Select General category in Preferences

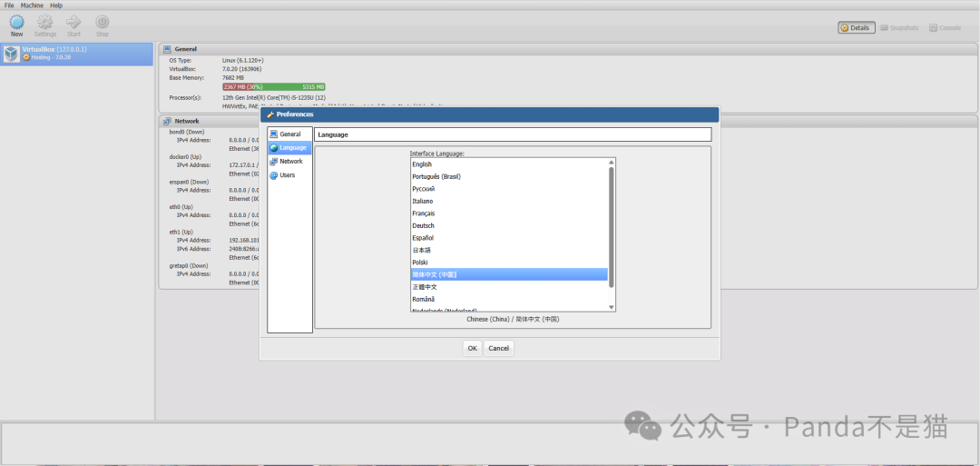290,134
